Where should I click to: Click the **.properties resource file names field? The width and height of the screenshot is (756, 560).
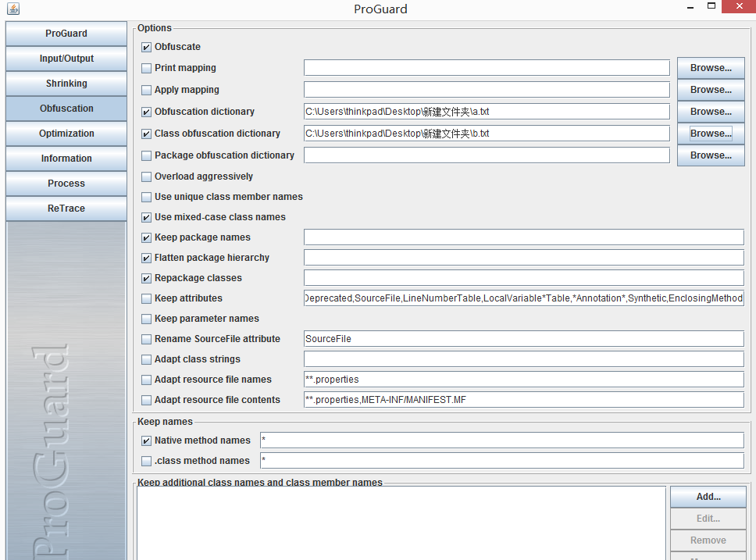click(524, 379)
